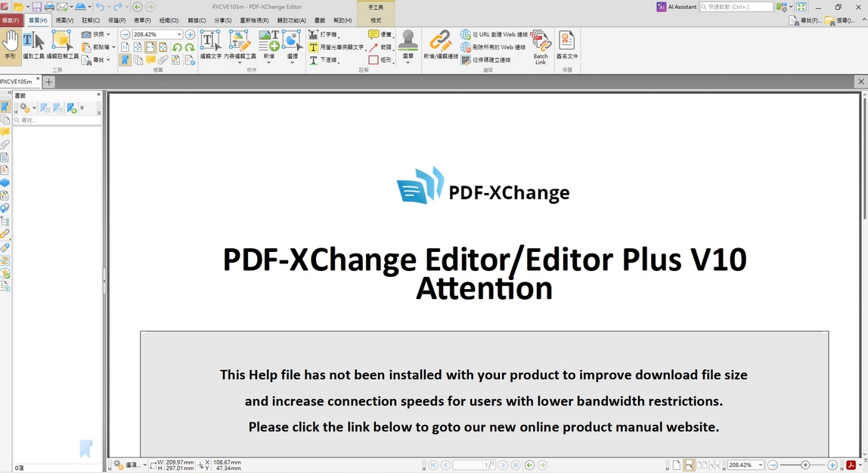Open the PXCVE10Sm document tab

click(x=17, y=82)
